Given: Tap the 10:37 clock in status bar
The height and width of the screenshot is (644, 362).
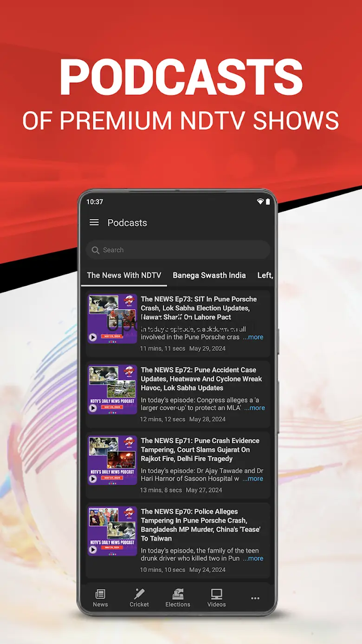Looking at the screenshot, I should pyautogui.click(x=95, y=202).
